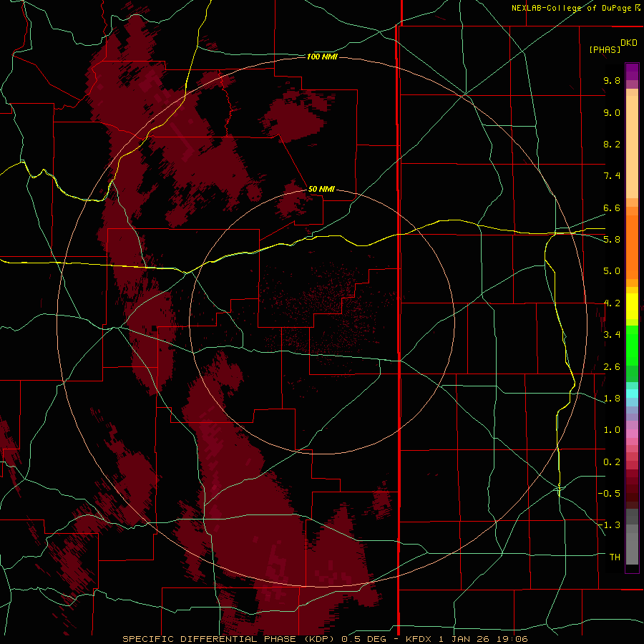Viewport: 644px width, 644px height.
Task: Select the 9.0 legend value
Action: [612, 112]
